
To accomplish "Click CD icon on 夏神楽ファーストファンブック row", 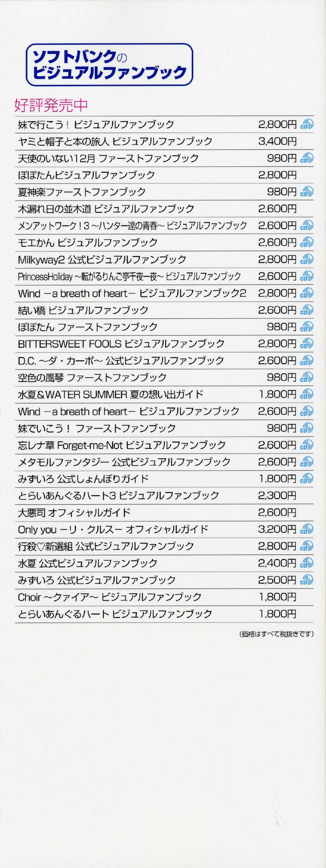I will 306,192.
